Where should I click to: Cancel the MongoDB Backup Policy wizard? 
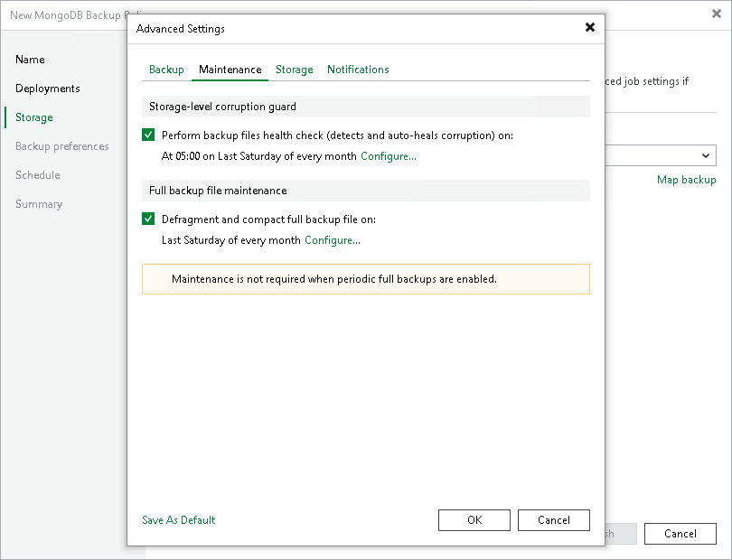point(680,534)
